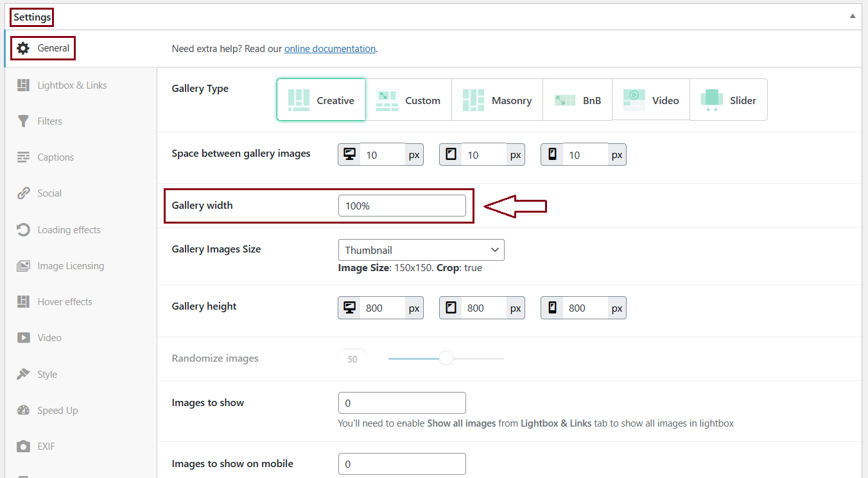Select the Creative gallery type icon
This screenshot has height=478, width=868.
tap(299, 100)
